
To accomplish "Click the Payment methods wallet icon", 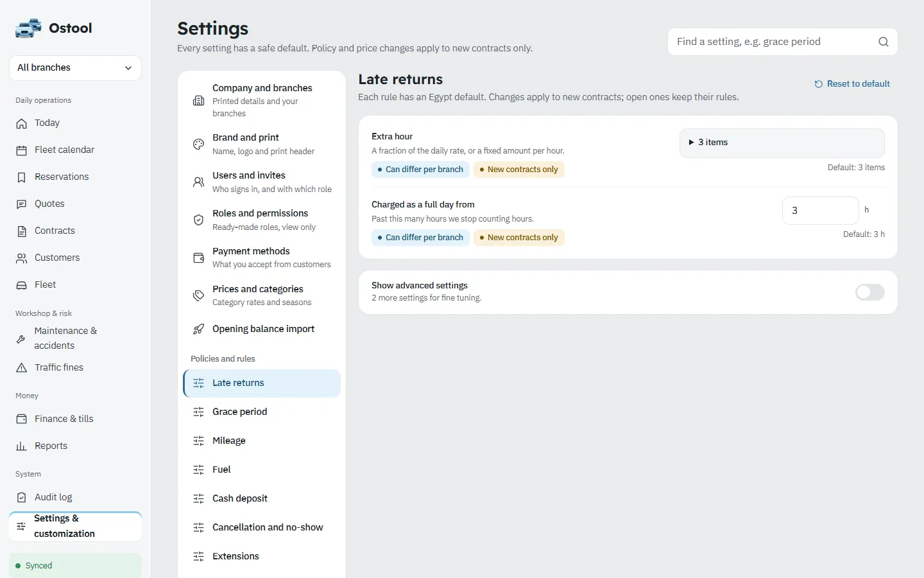I will tap(199, 258).
